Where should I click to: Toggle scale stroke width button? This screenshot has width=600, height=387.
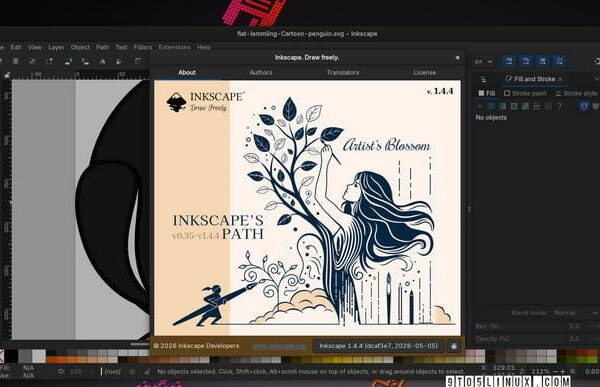click(x=509, y=61)
